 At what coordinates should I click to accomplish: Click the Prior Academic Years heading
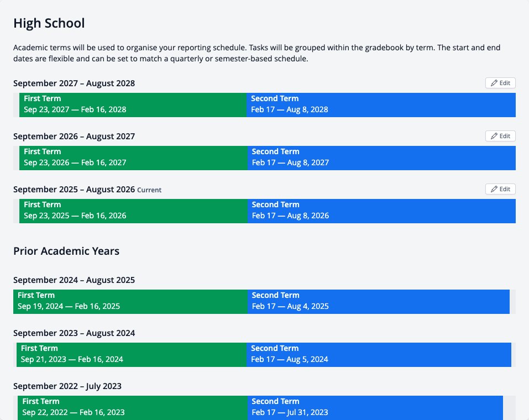[x=66, y=251]
